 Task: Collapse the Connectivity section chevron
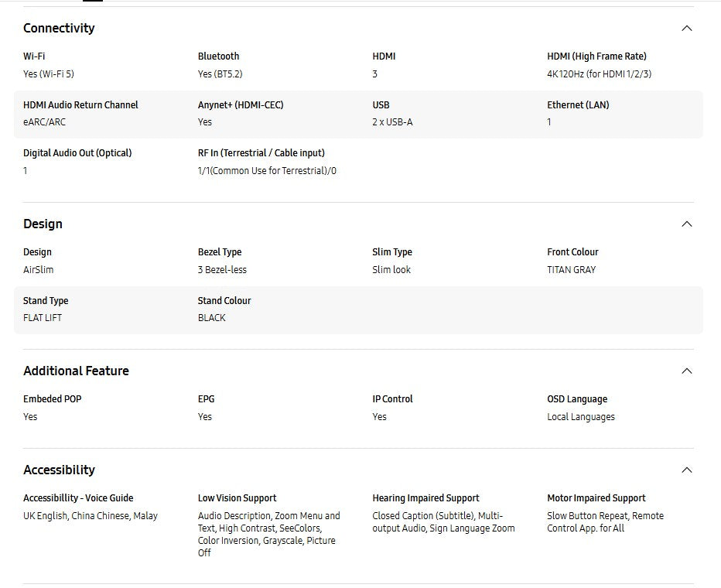click(x=686, y=29)
